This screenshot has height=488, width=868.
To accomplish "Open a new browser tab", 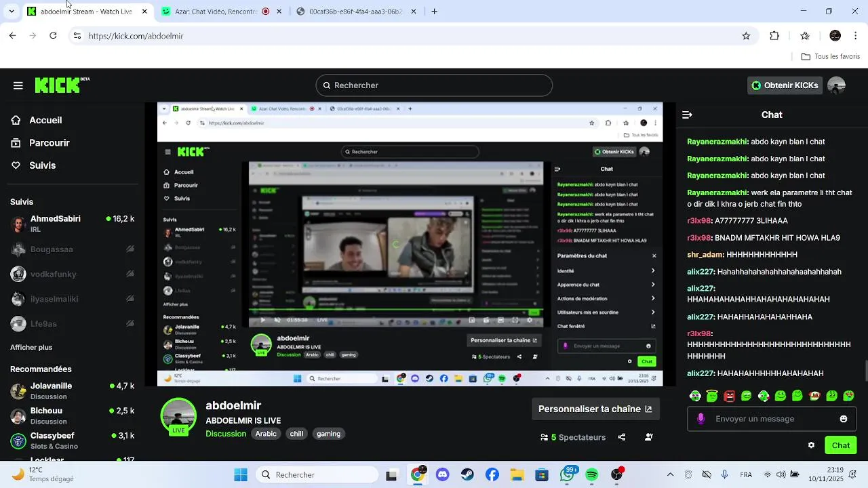I will coord(434,12).
